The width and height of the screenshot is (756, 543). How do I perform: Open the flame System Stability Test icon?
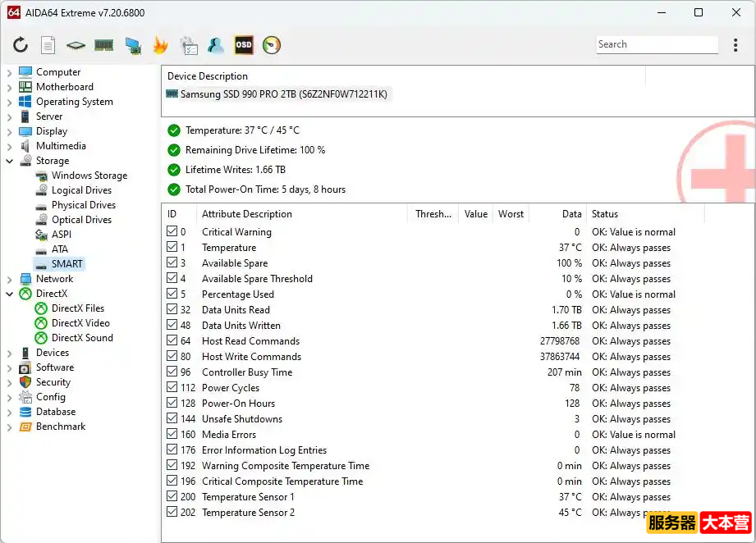click(161, 45)
